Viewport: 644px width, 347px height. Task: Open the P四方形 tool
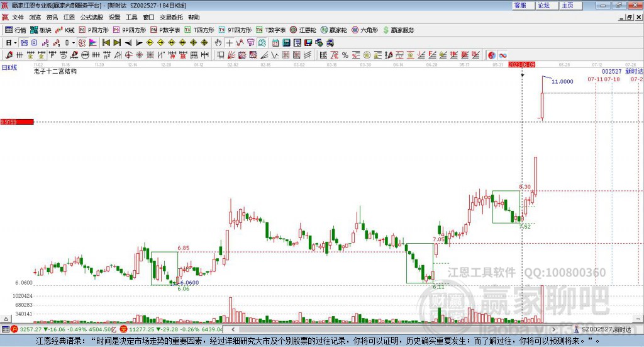(x=94, y=30)
